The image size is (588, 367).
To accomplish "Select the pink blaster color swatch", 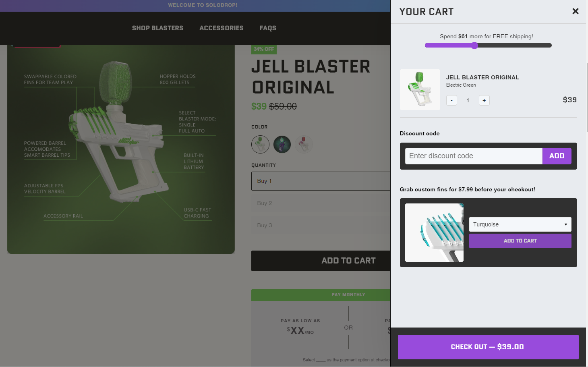I will click(x=304, y=144).
